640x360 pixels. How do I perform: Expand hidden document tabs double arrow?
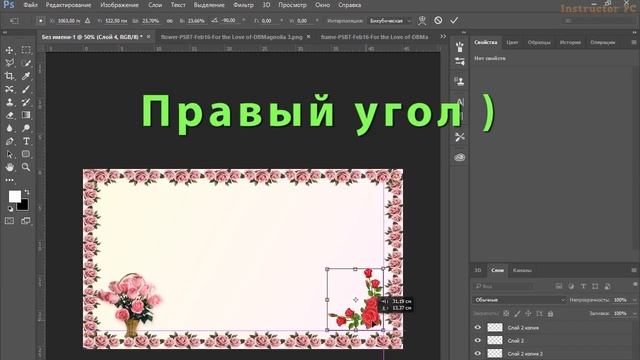tap(443, 37)
